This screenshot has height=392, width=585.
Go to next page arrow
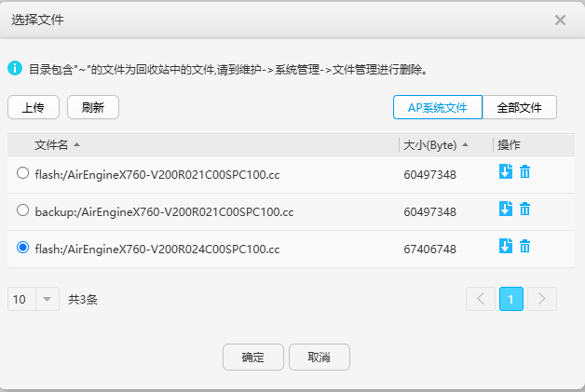tap(542, 299)
